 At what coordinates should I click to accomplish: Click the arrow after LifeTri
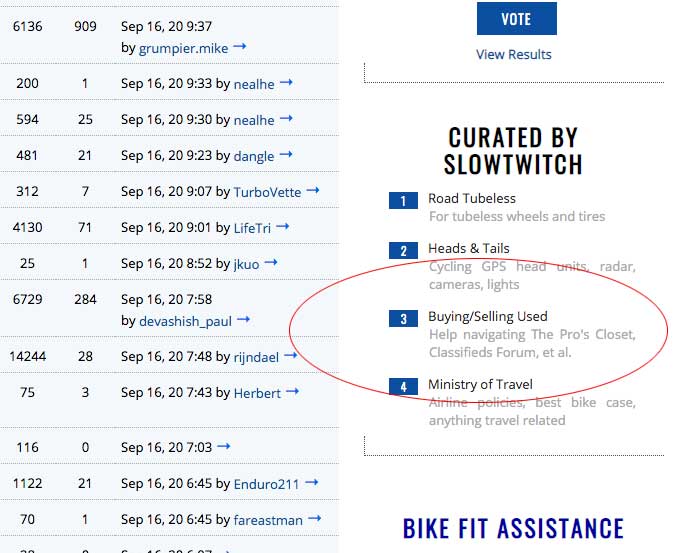point(282,226)
